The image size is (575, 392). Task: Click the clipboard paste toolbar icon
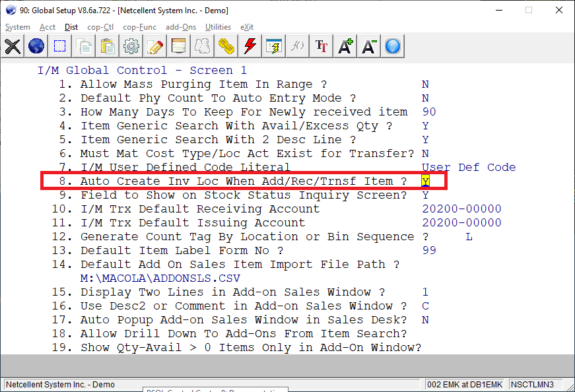click(108, 46)
